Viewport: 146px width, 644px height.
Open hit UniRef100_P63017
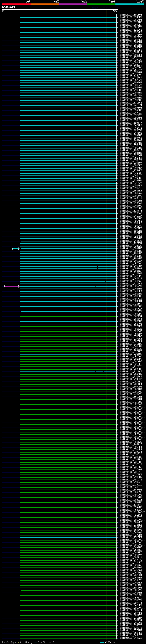tap(131, 510)
